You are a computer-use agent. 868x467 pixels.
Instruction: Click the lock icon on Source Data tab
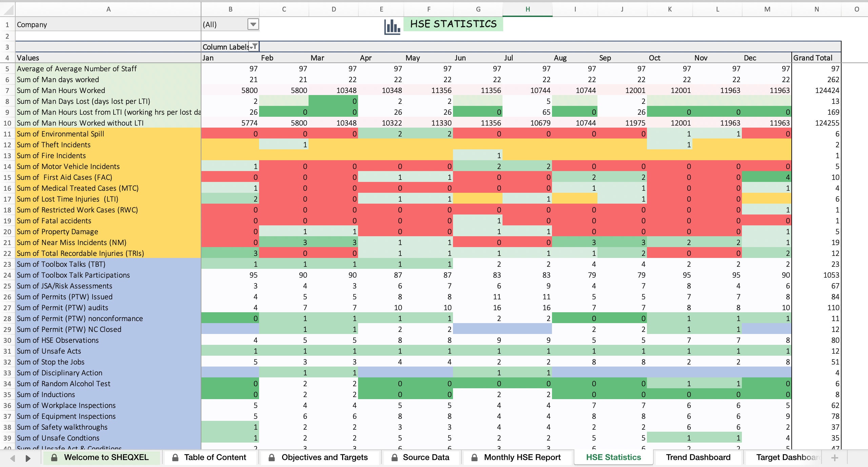pyautogui.click(x=394, y=457)
